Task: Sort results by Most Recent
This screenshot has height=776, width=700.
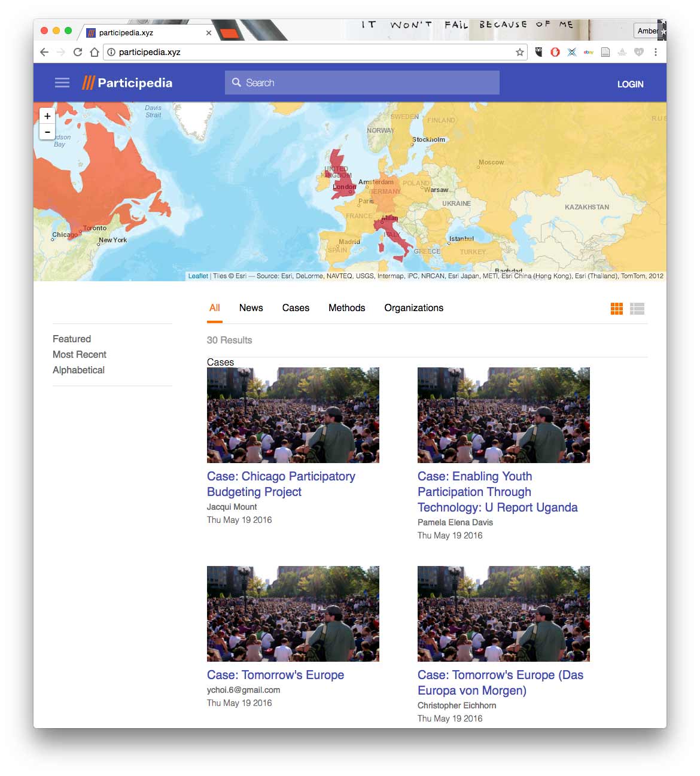Action: click(x=80, y=354)
